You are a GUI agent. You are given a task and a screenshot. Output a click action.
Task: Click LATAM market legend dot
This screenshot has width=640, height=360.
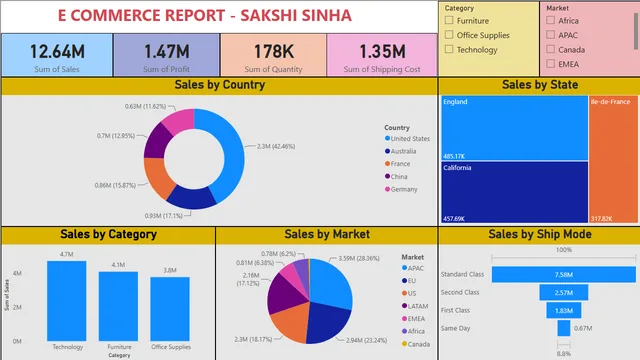coord(404,306)
